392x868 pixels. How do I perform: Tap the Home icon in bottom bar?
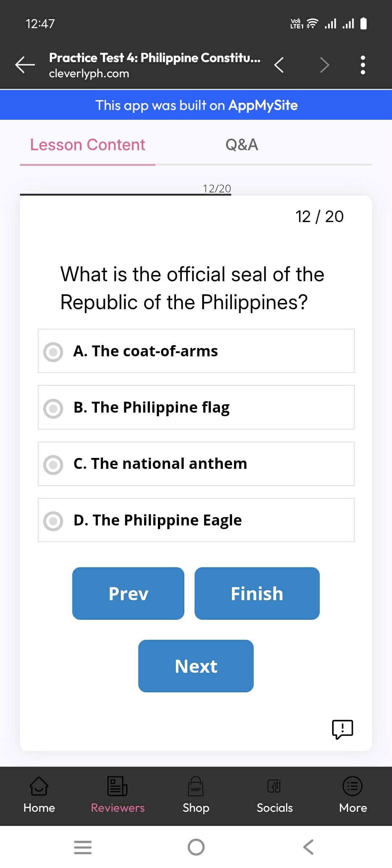coord(39,786)
